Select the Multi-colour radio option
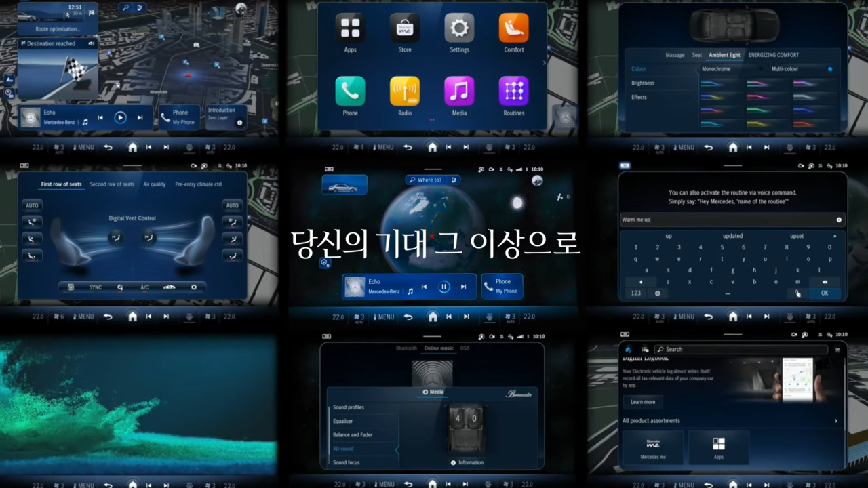 (x=830, y=69)
